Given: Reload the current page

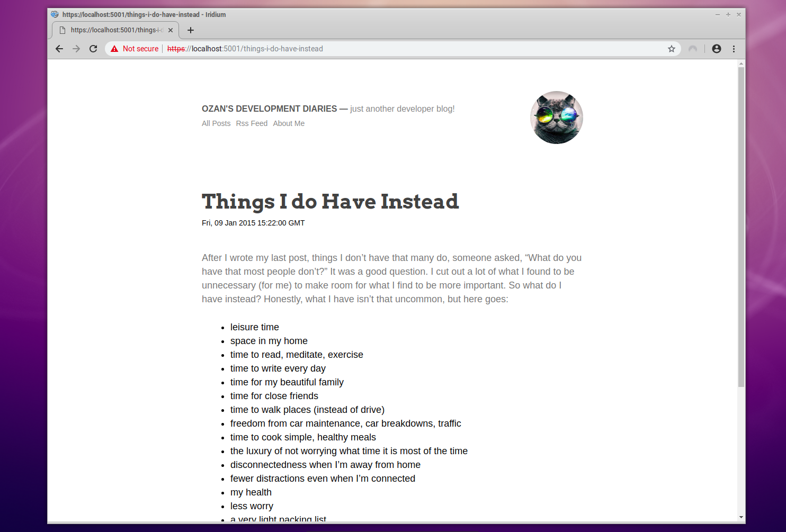Looking at the screenshot, I should click(x=93, y=49).
